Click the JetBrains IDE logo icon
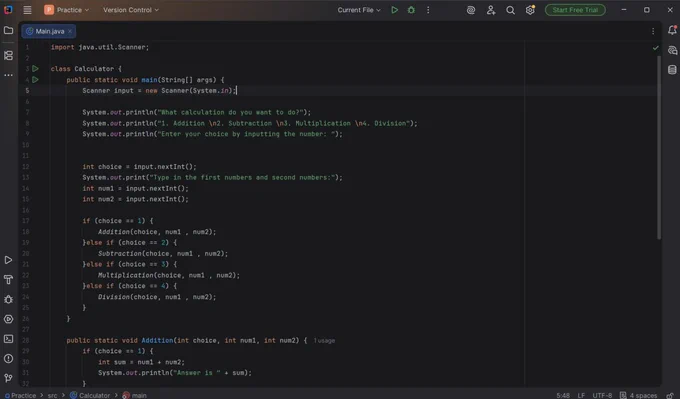 (8, 10)
